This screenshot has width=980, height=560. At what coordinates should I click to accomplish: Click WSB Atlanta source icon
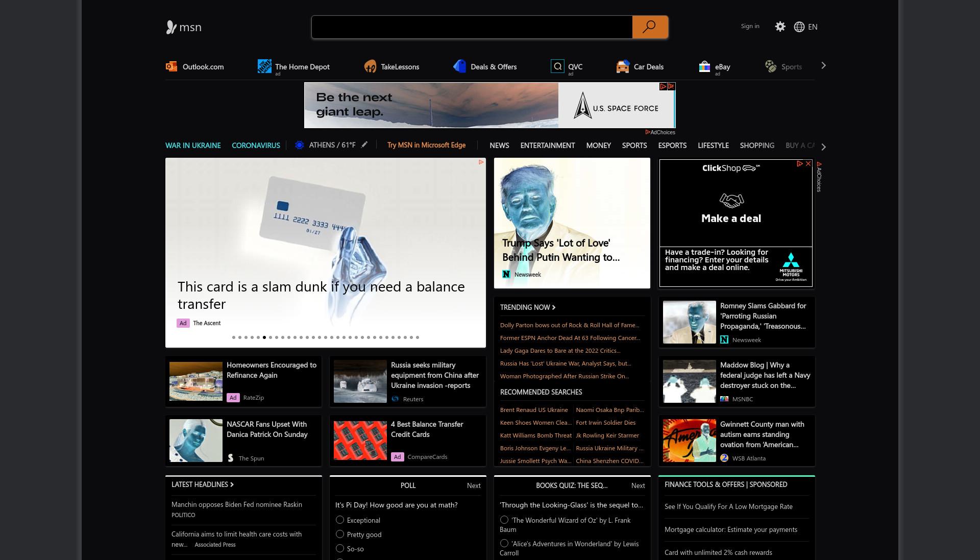[x=724, y=458]
